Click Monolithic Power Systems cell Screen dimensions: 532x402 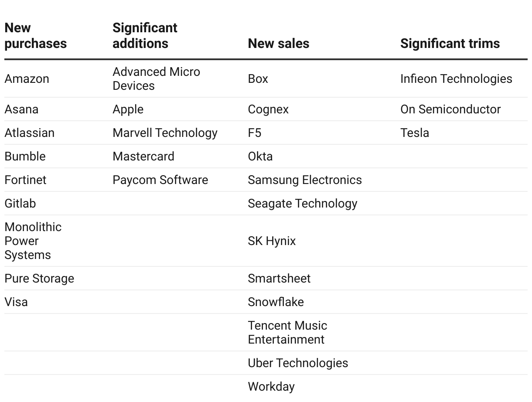click(33, 241)
